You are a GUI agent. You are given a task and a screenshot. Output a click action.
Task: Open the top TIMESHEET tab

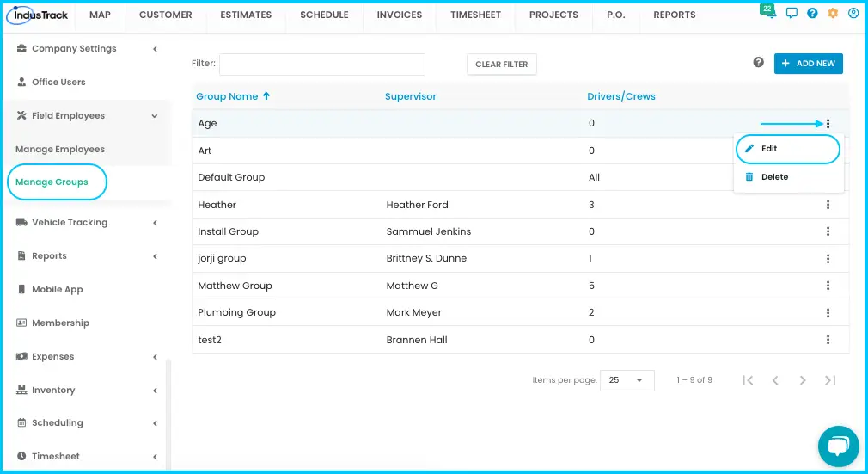coord(475,15)
